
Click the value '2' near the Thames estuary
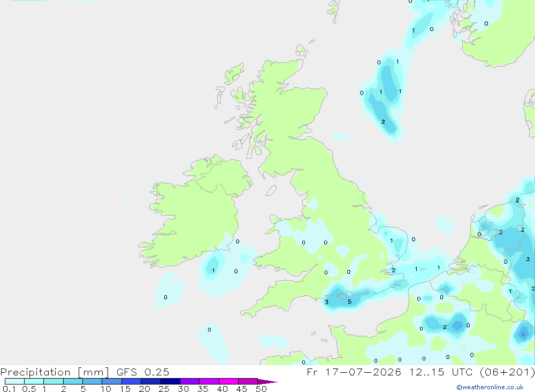point(393,270)
